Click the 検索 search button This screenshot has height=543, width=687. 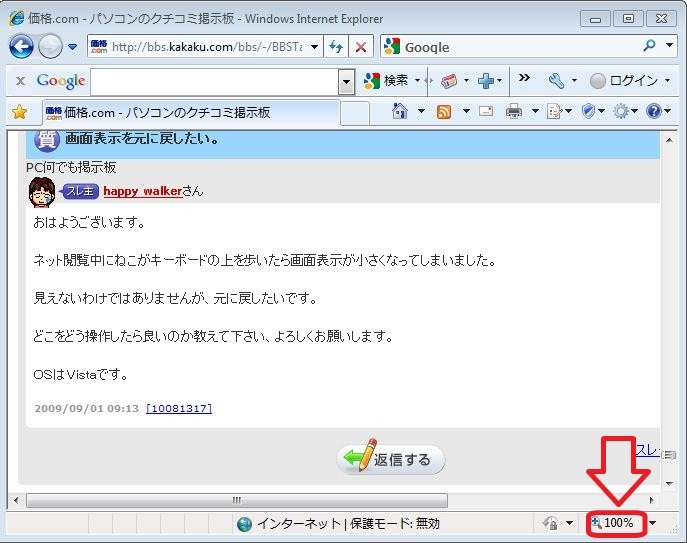(x=386, y=81)
